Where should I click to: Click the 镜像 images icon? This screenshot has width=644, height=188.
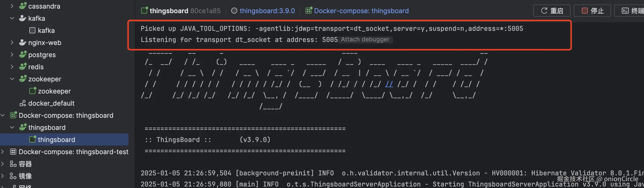coord(13,176)
